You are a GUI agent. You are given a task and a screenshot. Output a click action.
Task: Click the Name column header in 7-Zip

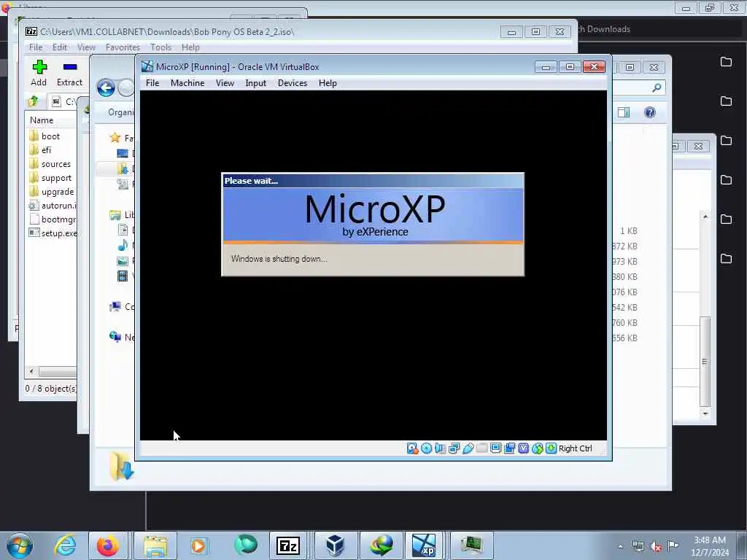click(x=42, y=120)
